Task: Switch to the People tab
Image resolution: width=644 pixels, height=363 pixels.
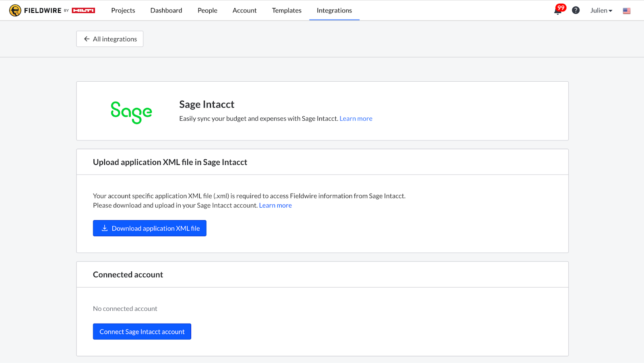Action: point(207,10)
